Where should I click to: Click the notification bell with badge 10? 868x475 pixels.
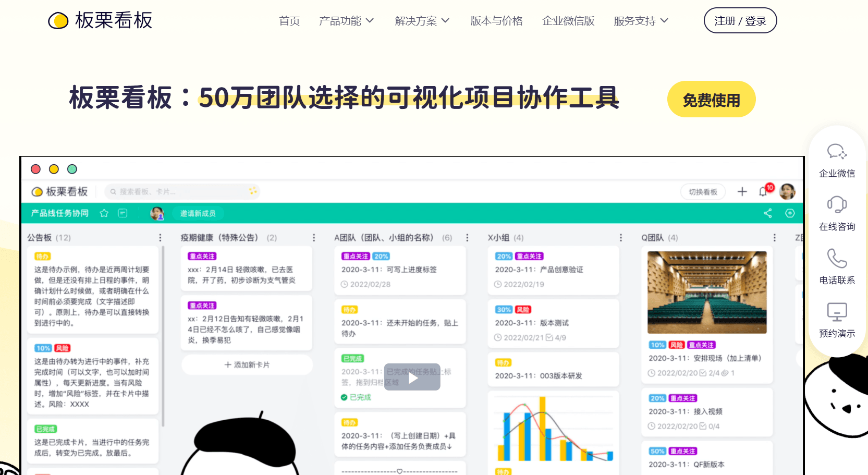tap(764, 191)
